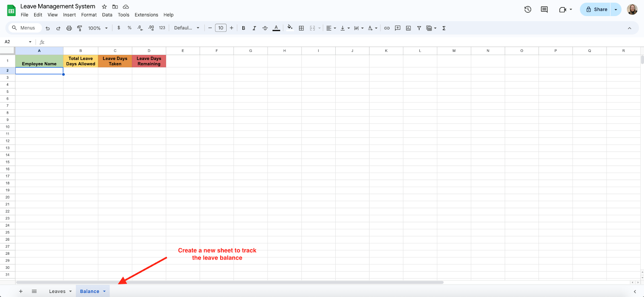Click the Meet camera icon
The height and width of the screenshot is (297, 644).
click(563, 9)
